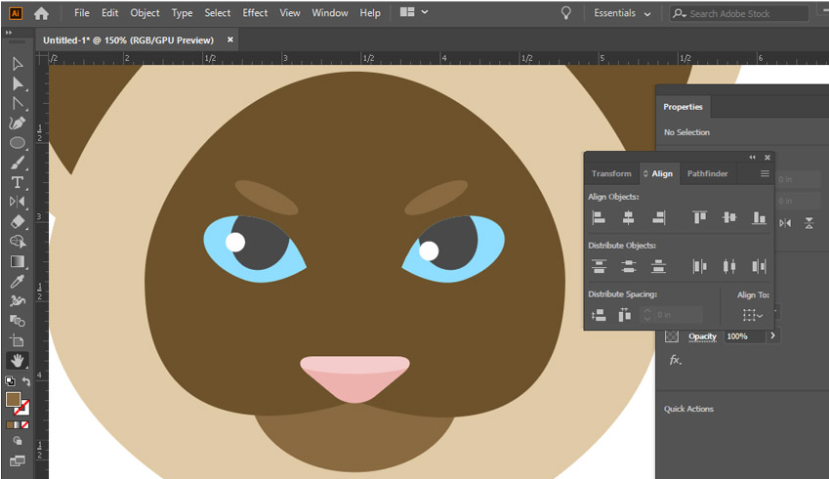This screenshot has width=829, height=479.
Task: Select the Direct Selection tool
Action: coord(17,84)
